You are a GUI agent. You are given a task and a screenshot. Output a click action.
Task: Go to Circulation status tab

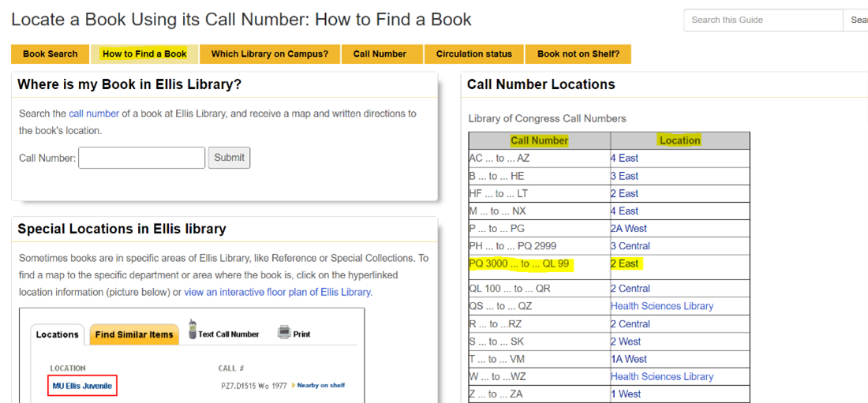coord(473,54)
